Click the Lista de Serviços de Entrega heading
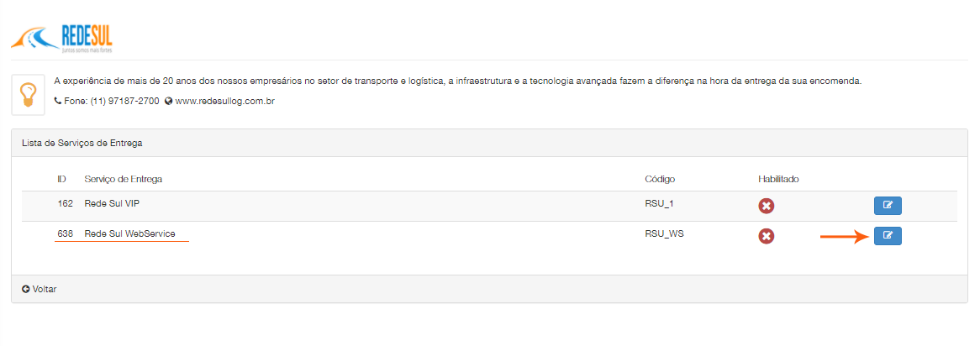980x346 pixels. click(x=82, y=143)
